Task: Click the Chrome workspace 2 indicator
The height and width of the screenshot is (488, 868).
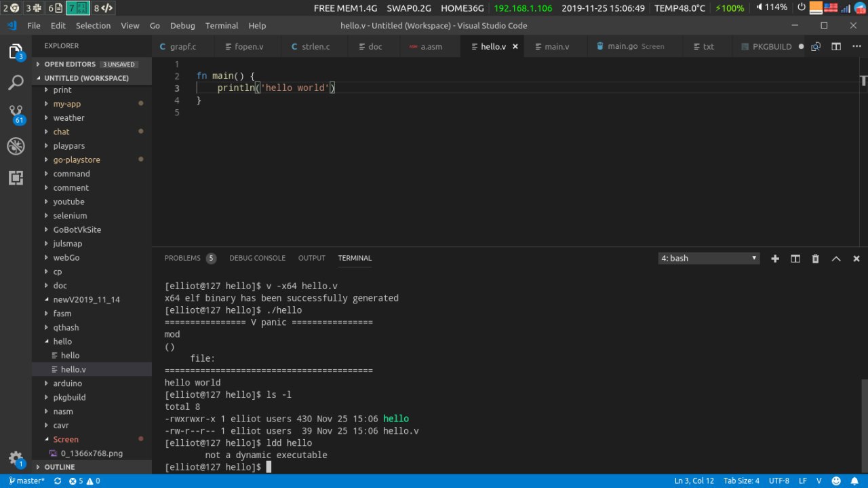Action: pos(10,8)
